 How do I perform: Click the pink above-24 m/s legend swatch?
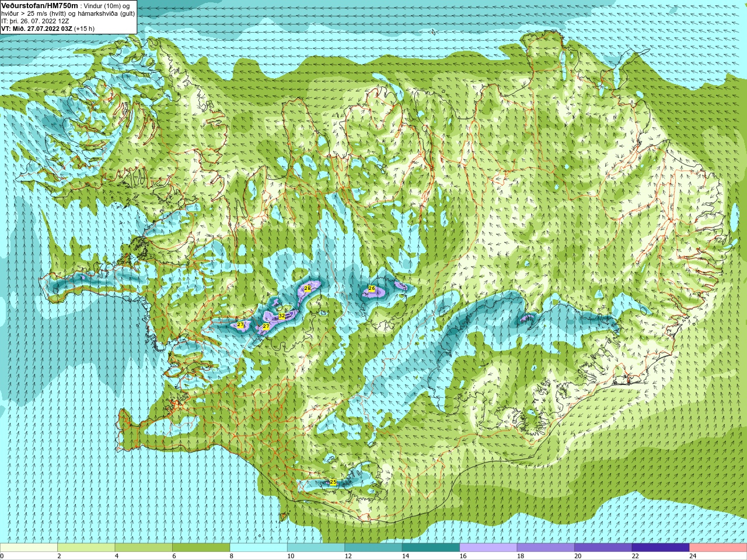[718, 548]
